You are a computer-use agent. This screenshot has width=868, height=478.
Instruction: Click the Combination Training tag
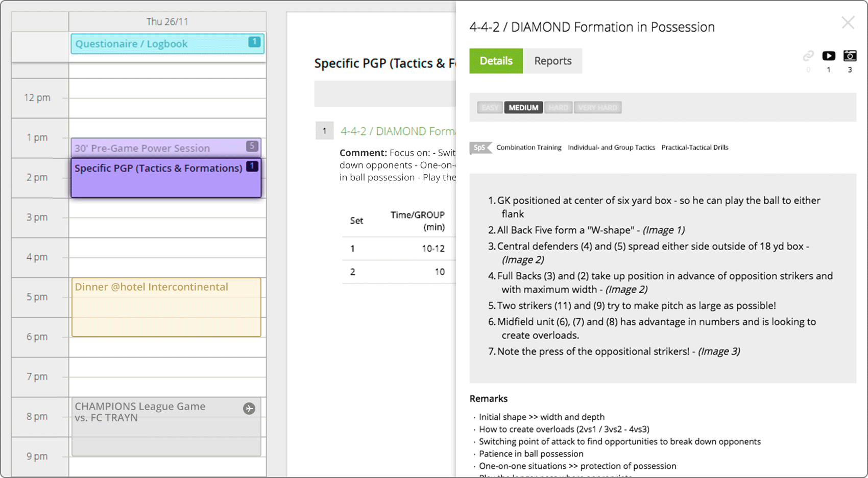[x=528, y=148]
